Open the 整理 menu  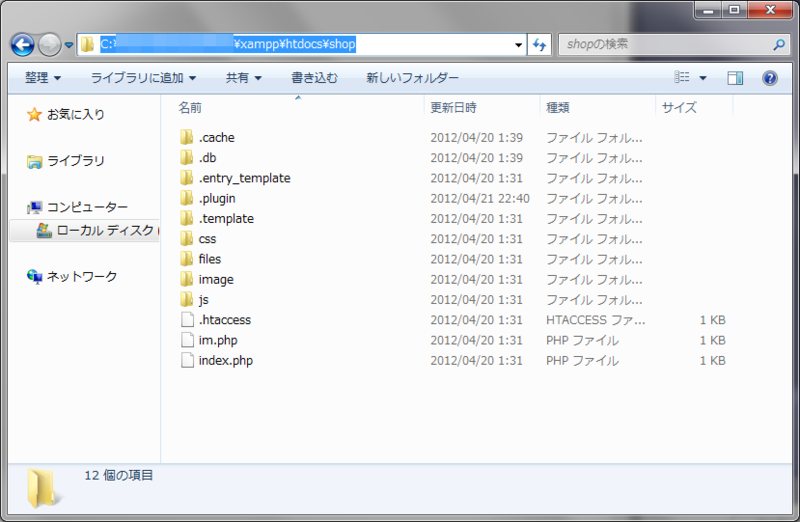(43, 78)
